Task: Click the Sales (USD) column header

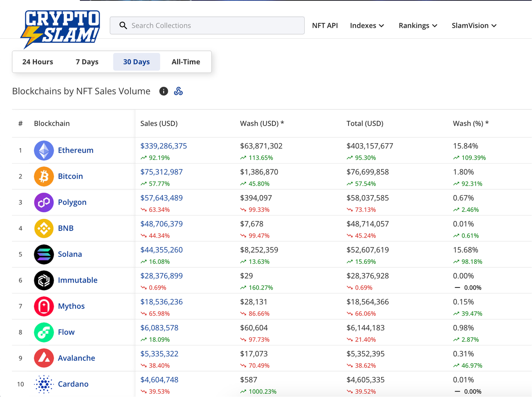Action: tap(159, 124)
